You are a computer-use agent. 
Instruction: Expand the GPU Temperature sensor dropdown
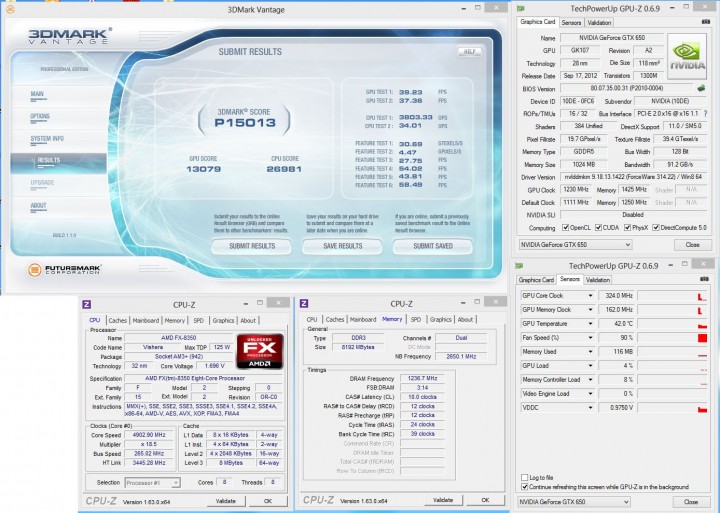(x=590, y=324)
